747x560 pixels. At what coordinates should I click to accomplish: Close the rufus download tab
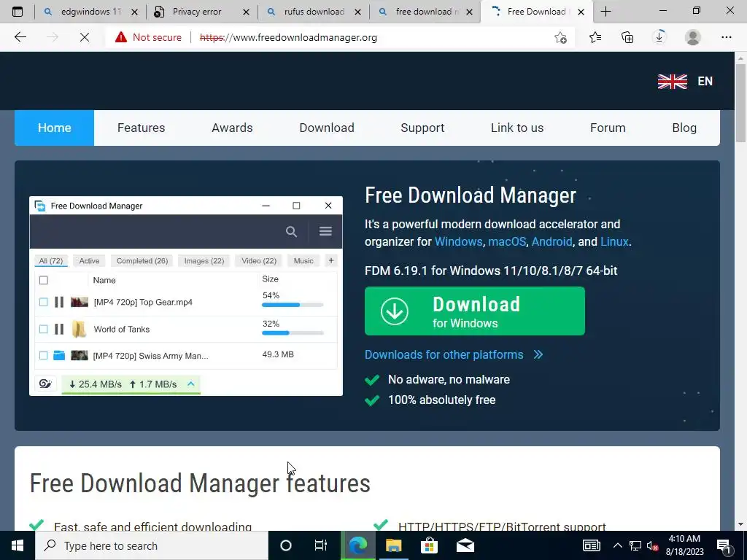click(357, 12)
